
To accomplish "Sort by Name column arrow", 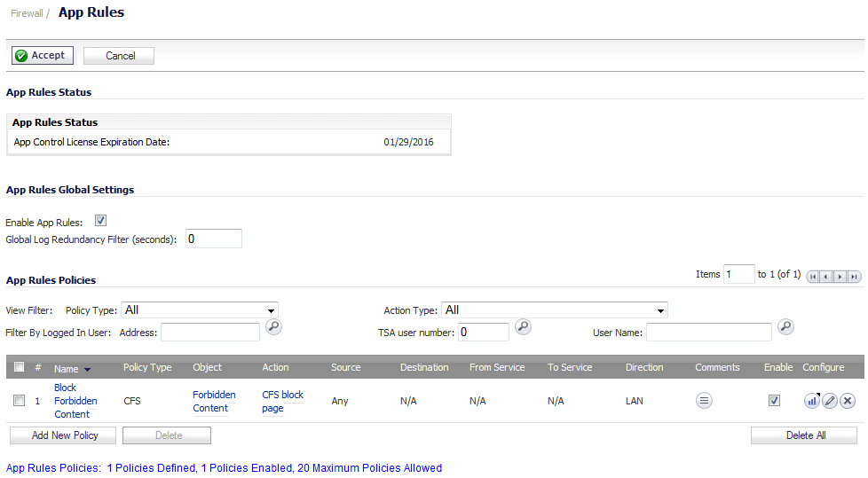I will [x=87, y=370].
